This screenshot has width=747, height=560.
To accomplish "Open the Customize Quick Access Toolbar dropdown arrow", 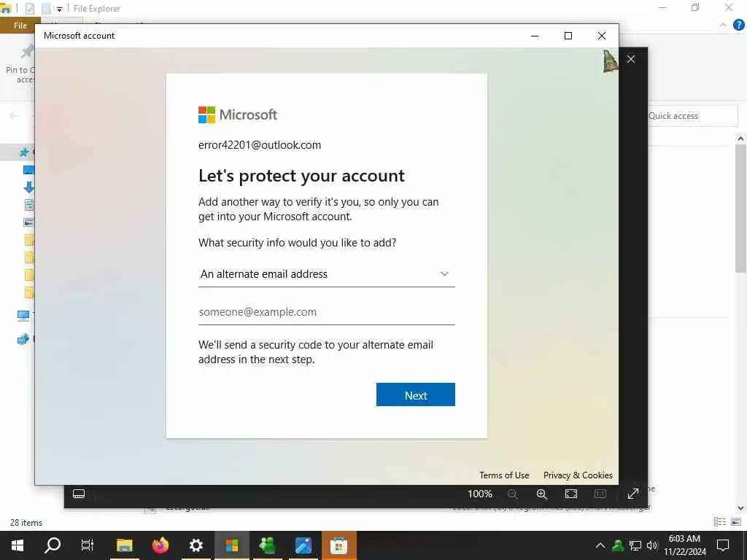I will click(x=59, y=9).
